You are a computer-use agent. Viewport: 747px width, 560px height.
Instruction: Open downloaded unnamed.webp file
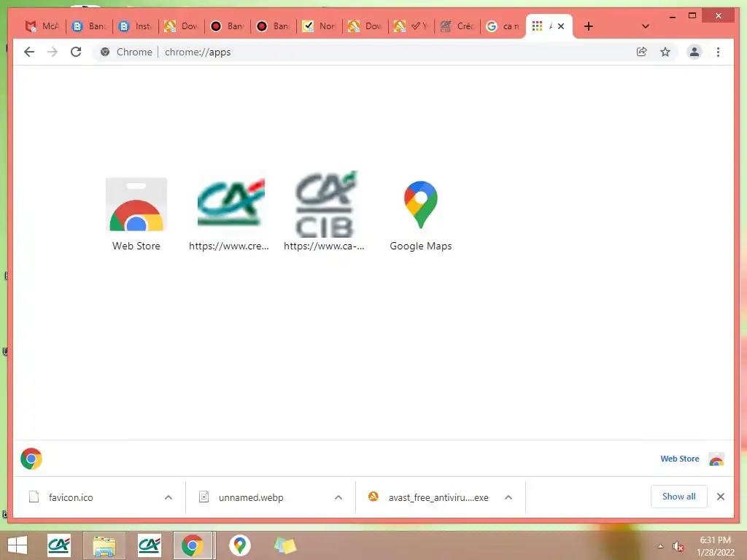(x=251, y=497)
